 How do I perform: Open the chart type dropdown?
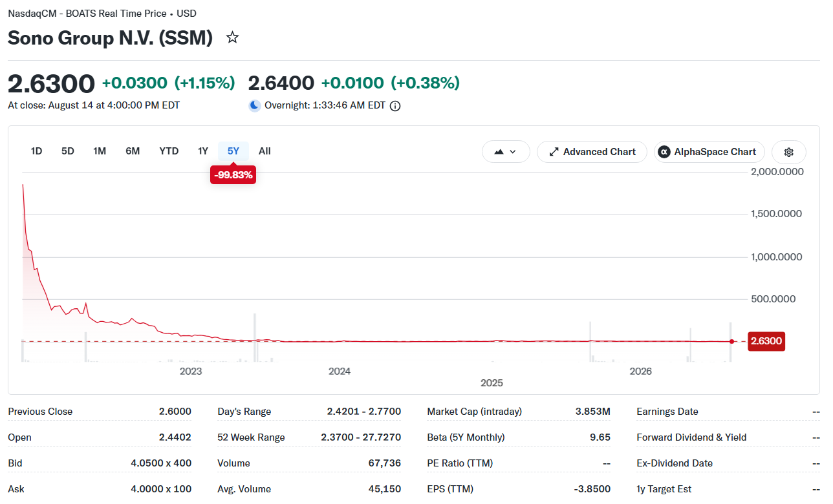click(506, 152)
